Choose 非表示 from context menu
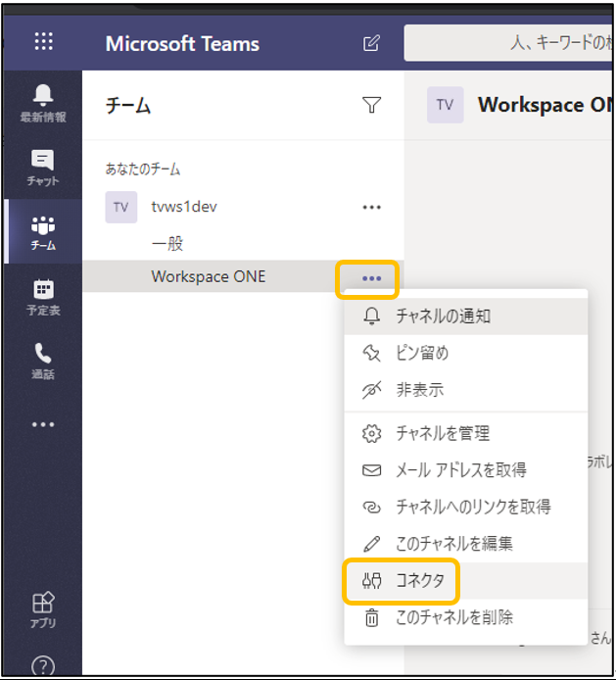This screenshot has width=616, height=680. coord(466,390)
